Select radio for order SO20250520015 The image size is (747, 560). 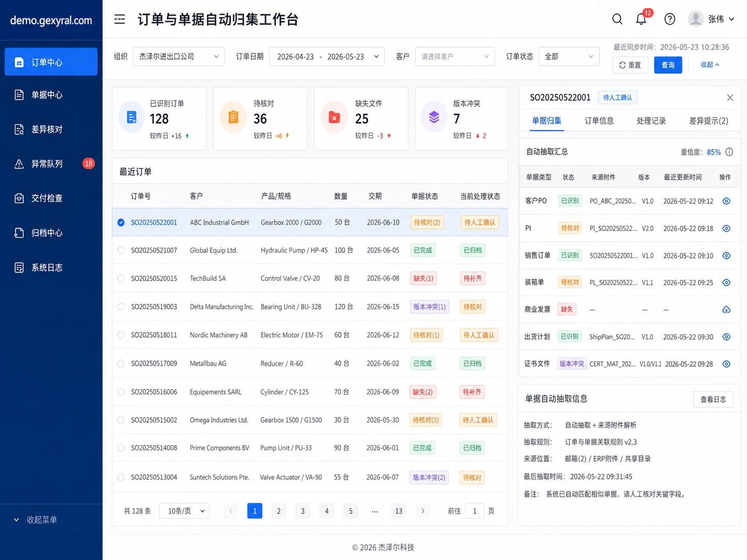[121, 278]
